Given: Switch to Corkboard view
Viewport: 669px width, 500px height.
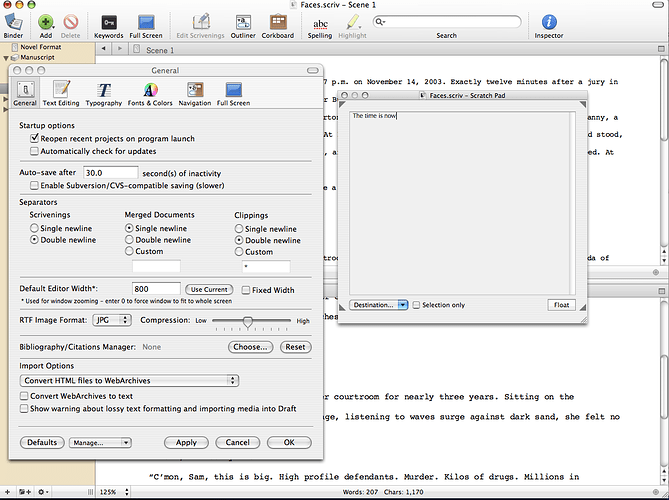Looking at the screenshot, I should tap(278, 22).
